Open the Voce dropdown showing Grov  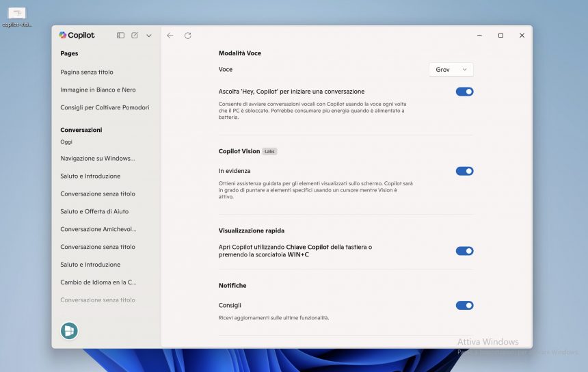[451, 70]
